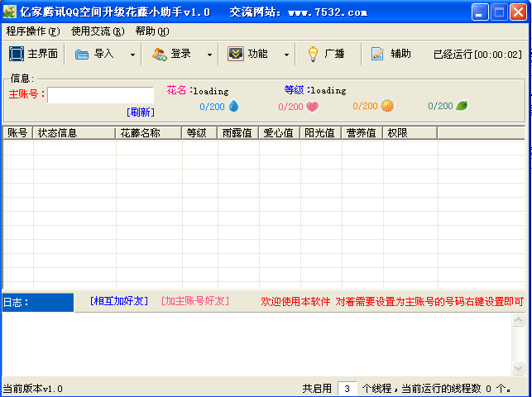This screenshot has width=532, height=397.
Task: Click the orange sun icon
Action: click(x=387, y=106)
